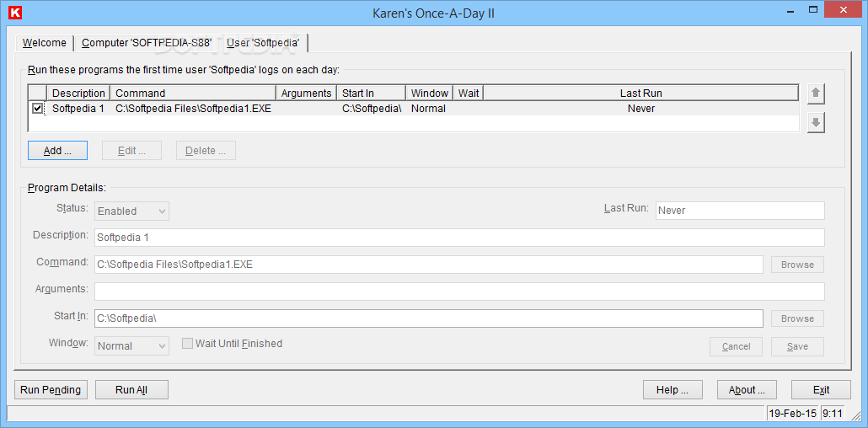Open Help ... button
Image resolution: width=868 pixels, height=428 pixels.
[x=672, y=390]
